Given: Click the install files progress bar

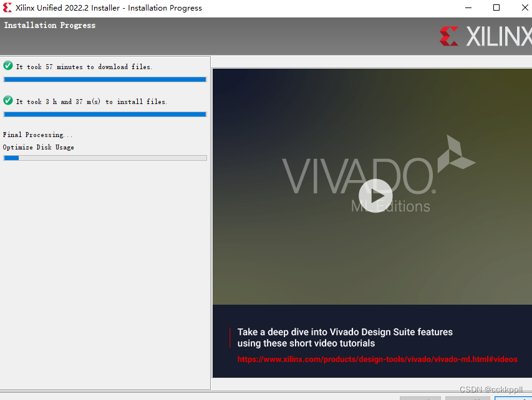Looking at the screenshot, I should (x=105, y=114).
